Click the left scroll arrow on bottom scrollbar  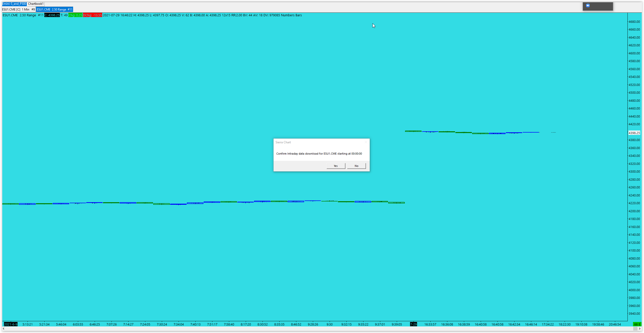click(4, 328)
